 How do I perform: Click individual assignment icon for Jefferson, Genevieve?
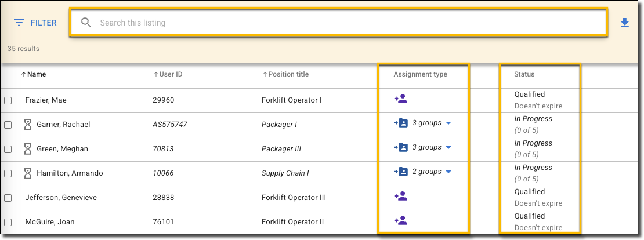400,197
